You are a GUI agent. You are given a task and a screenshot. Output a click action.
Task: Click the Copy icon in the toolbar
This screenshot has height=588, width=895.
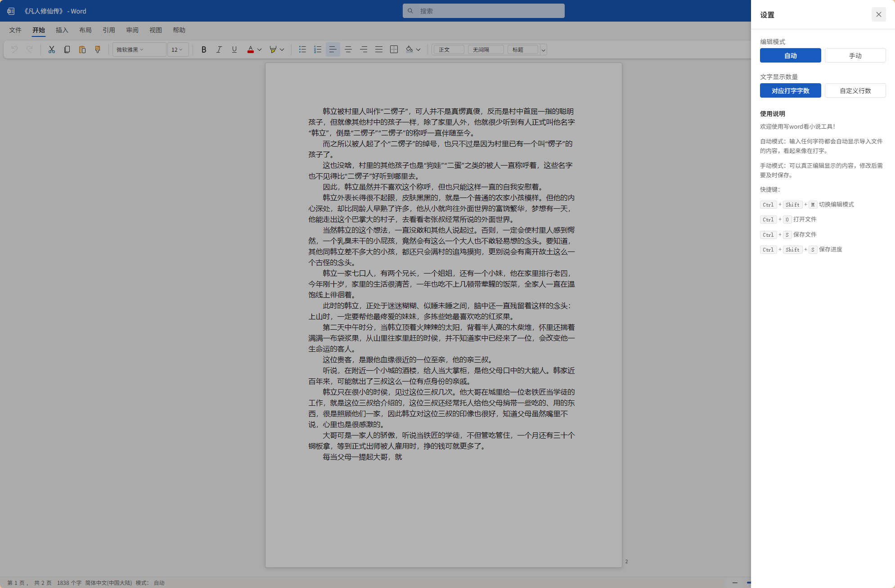pos(67,49)
